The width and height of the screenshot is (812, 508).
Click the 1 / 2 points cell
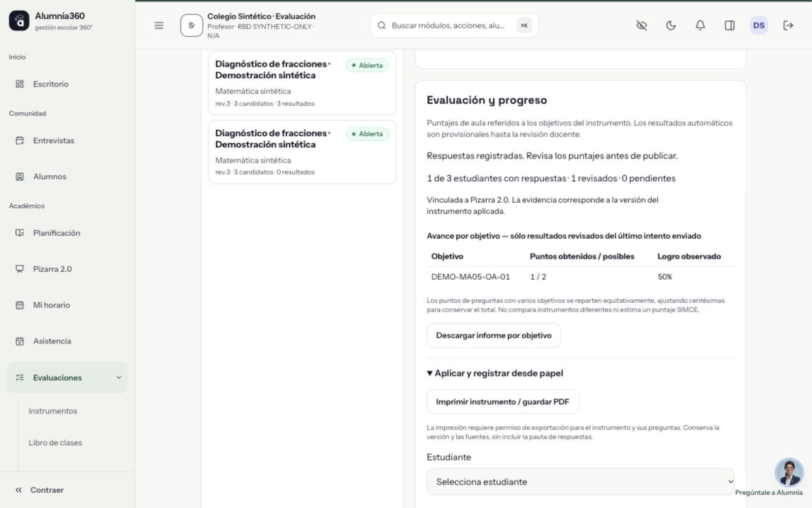pos(538,277)
